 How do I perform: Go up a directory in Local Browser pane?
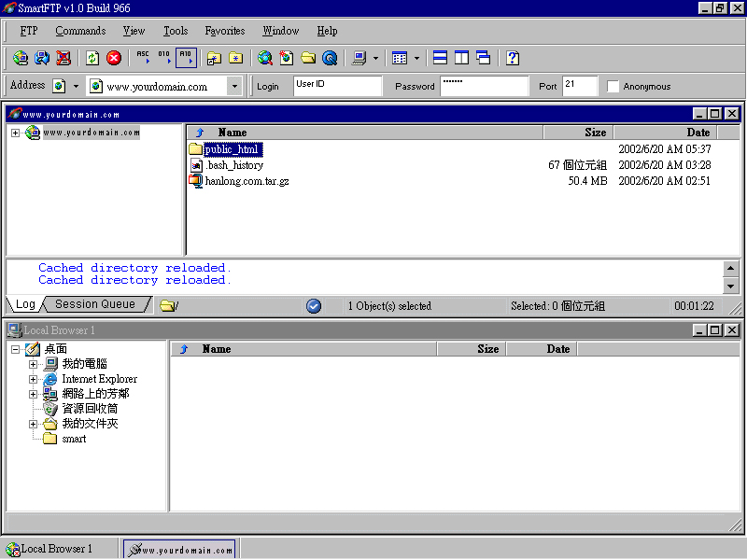(x=184, y=349)
